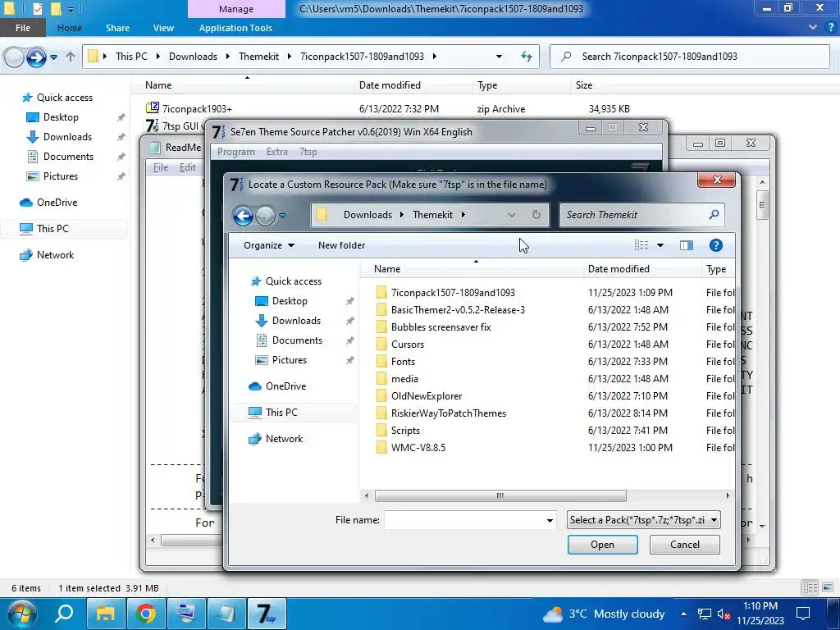This screenshot has width=840, height=630.
Task: Click the change view icon in dialog
Action: point(641,245)
